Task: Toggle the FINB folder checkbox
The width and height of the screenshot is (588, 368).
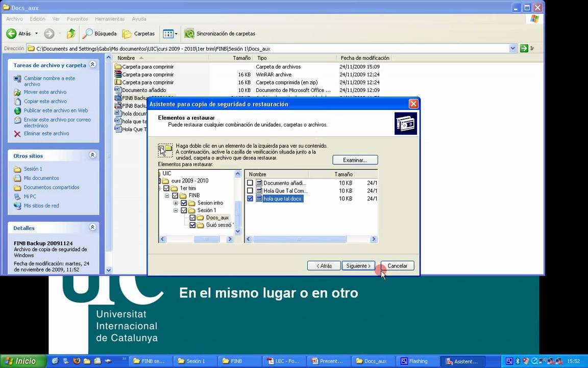Action: tap(175, 196)
